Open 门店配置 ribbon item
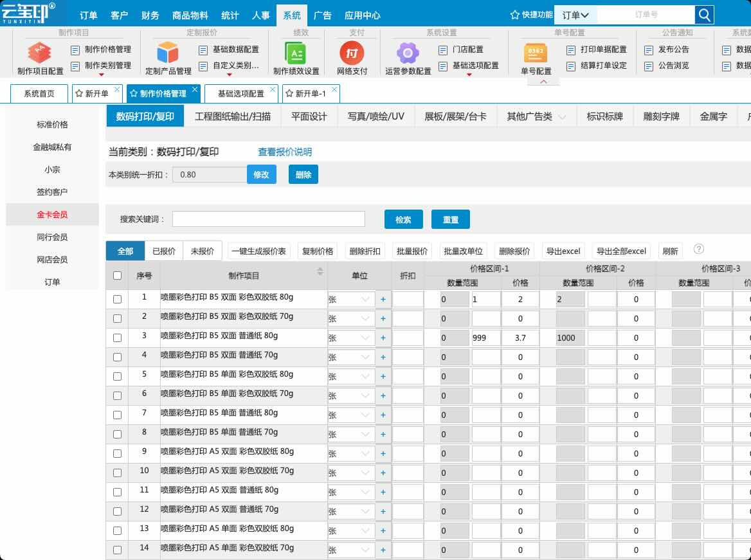The height and width of the screenshot is (560, 751). coord(461,50)
